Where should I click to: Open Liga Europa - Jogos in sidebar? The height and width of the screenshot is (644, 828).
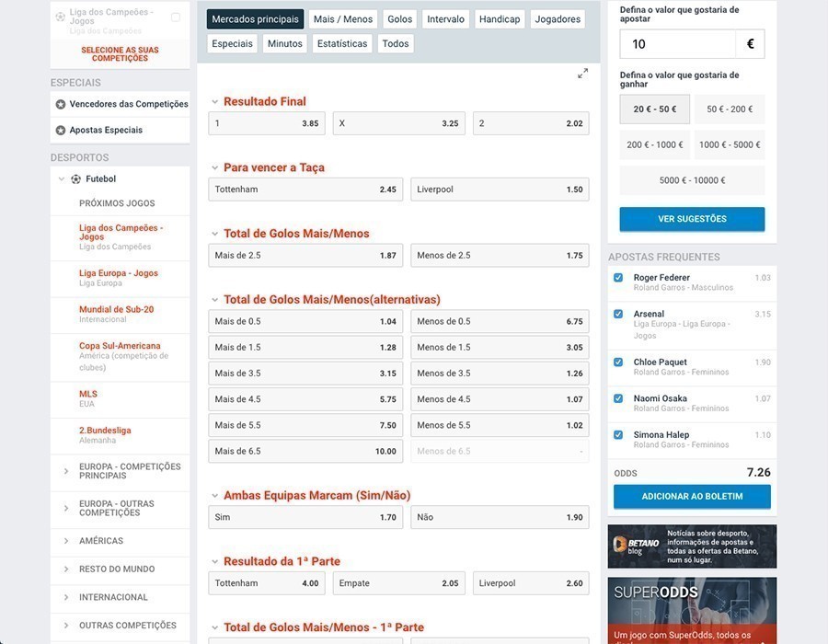119,273
